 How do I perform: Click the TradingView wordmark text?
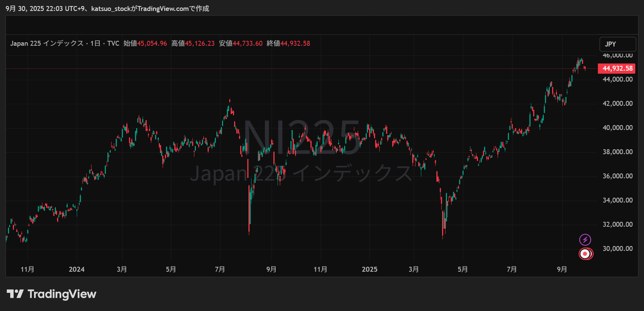pyautogui.click(x=62, y=294)
